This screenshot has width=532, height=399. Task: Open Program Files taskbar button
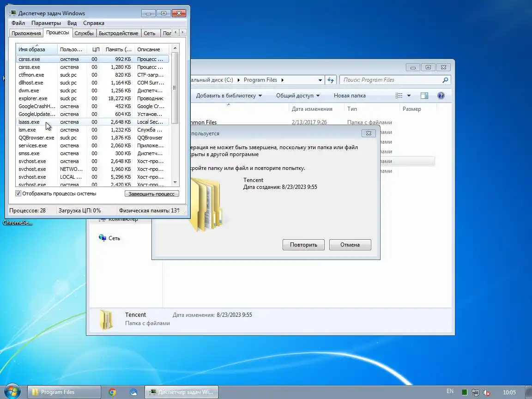pos(64,392)
